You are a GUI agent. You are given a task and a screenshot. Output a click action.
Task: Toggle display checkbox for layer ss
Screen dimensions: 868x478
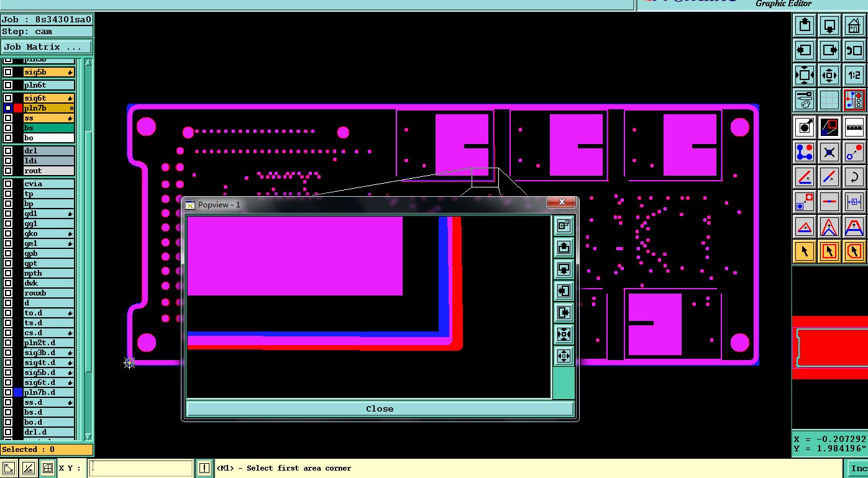[8, 118]
